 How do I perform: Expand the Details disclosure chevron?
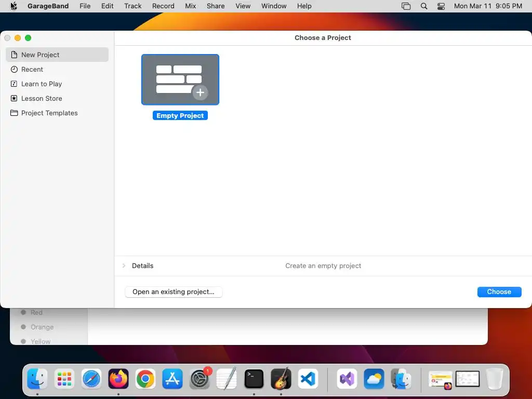click(x=124, y=265)
